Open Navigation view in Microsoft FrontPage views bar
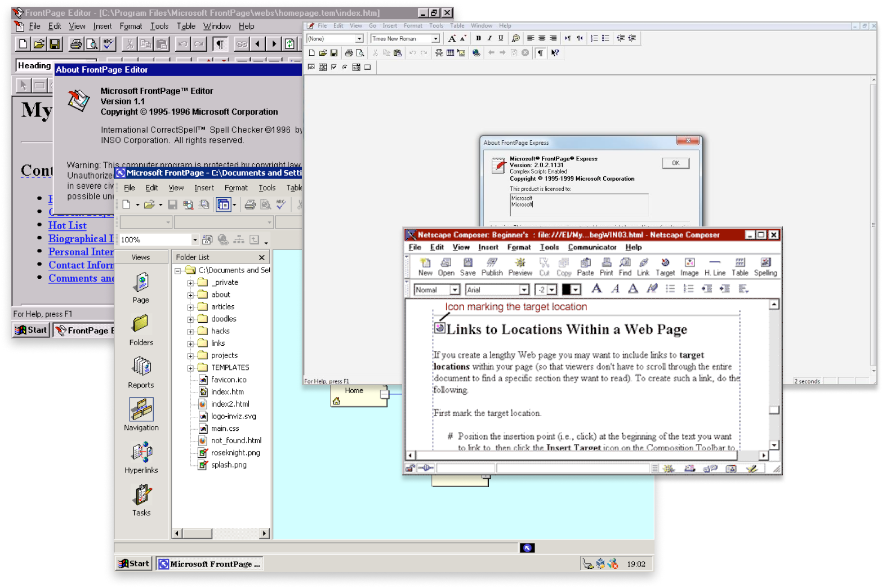The height and width of the screenshot is (588, 882). point(141,415)
